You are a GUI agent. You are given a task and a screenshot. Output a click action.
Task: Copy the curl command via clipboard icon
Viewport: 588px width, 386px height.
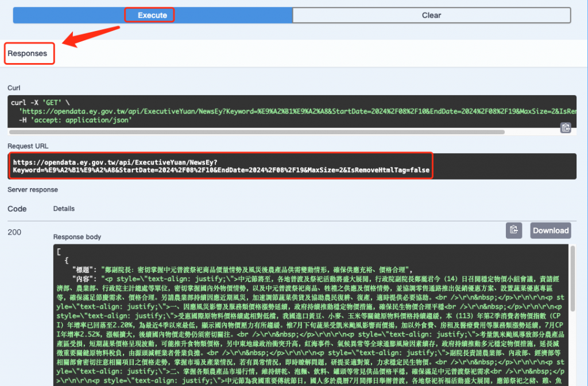(x=566, y=128)
